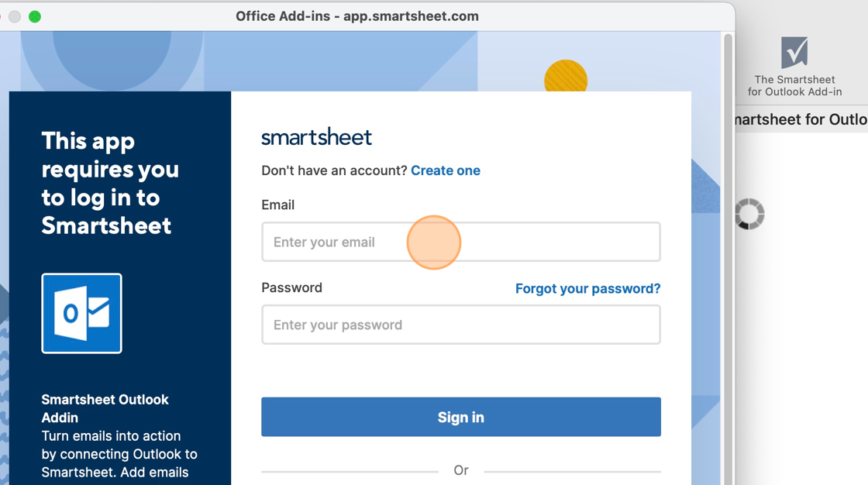868x485 pixels.
Task: Click the Or divider text
Action: point(461,470)
